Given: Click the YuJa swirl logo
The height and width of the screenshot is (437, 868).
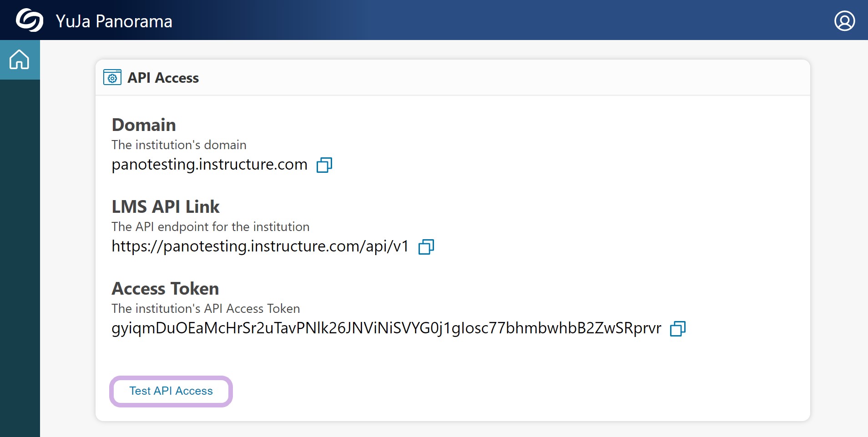Looking at the screenshot, I should point(30,20).
